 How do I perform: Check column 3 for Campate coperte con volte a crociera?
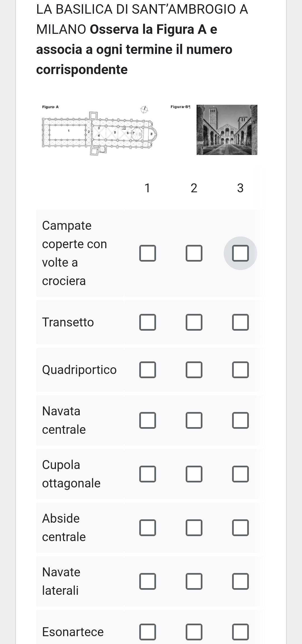pyautogui.click(x=240, y=253)
